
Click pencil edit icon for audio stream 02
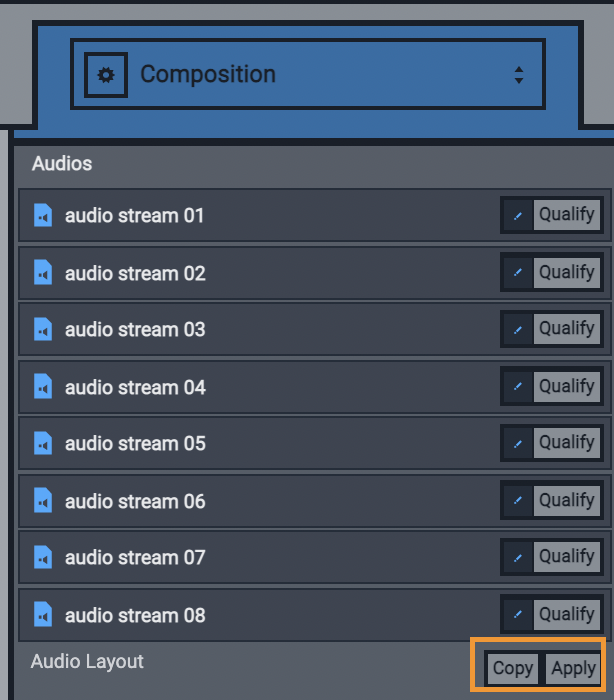518,272
